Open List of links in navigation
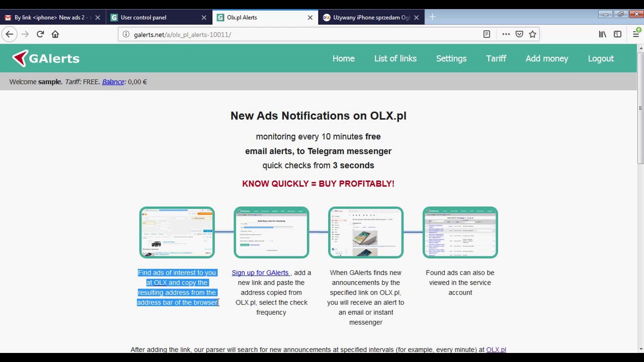The image size is (644, 362). 395,58
